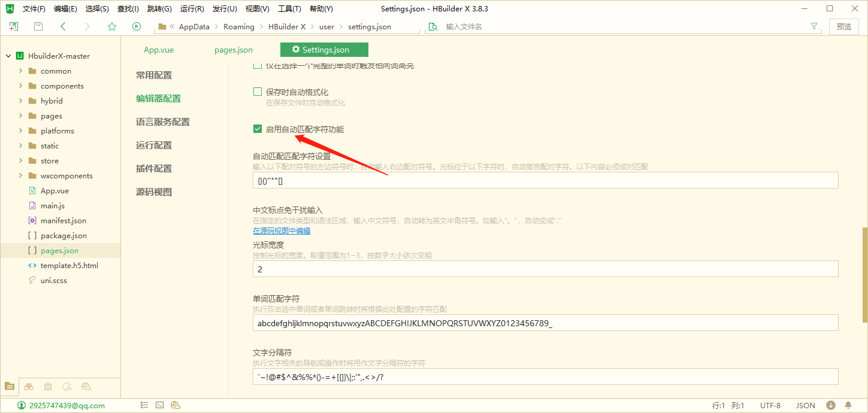The image size is (868, 413).
Task: Run the project with the play button icon
Action: point(136,26)
